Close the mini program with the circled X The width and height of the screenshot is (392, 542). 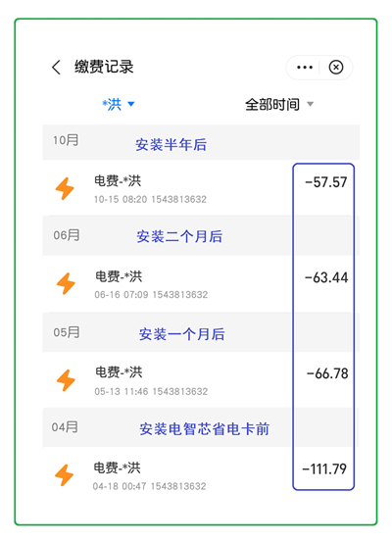click(336, 67)
